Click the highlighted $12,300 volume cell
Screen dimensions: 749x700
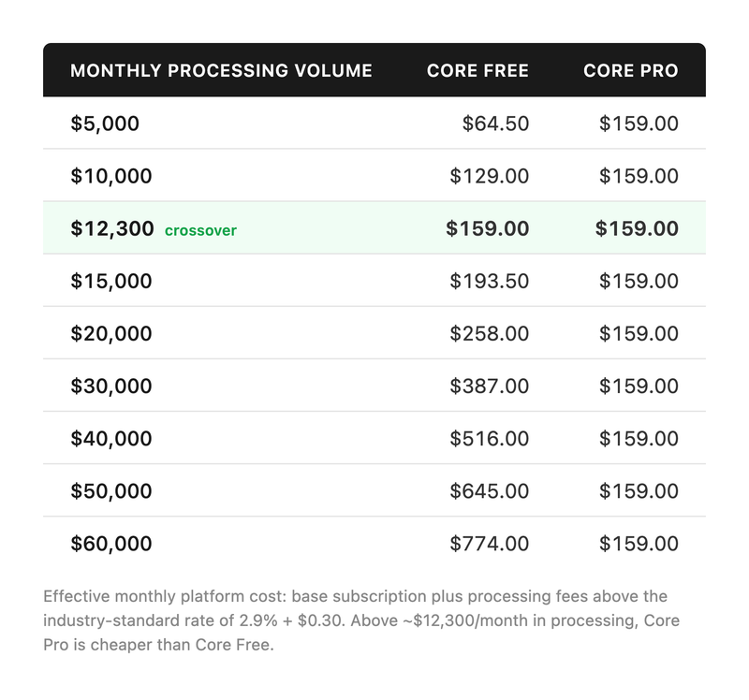point(111,228)
